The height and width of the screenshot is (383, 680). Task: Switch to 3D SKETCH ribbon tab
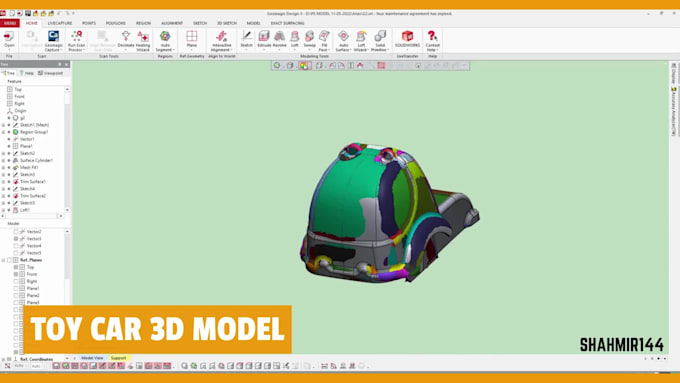coord(227,23)
